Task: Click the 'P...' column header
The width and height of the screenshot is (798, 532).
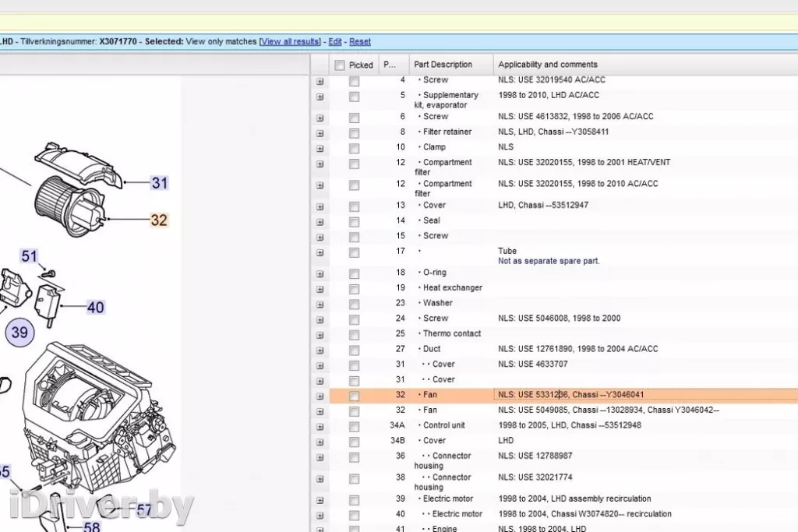Action: point(390,65)
